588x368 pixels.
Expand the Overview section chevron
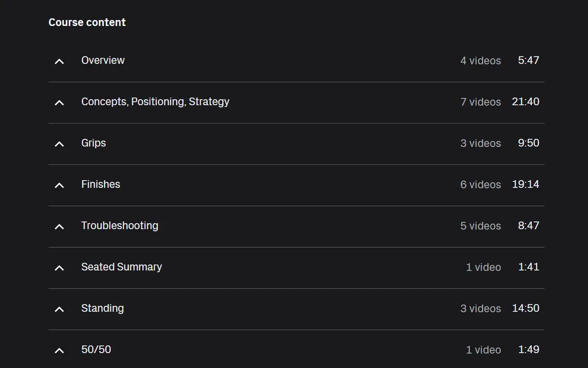(59, 61)
